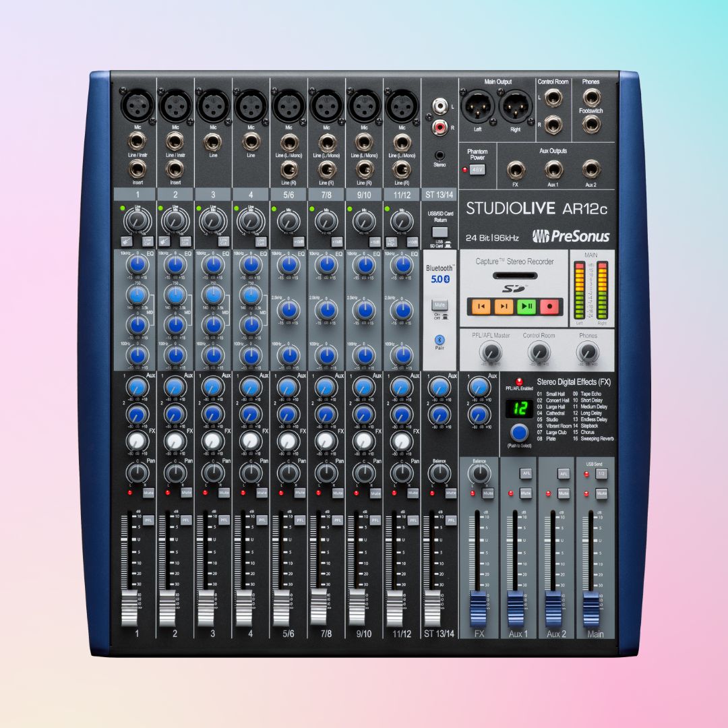
Task: Tap the SD logo under the card slot
Action: [514, 289]
